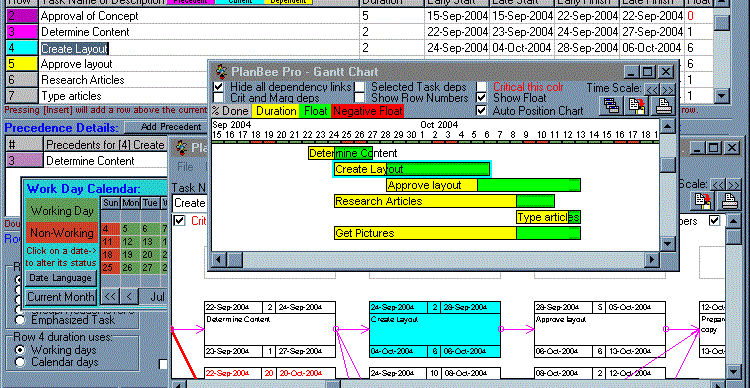Click the Gantt chart vertical scroll down arrow
Viewport: 750px width, 388px height.
click(668, 244)
